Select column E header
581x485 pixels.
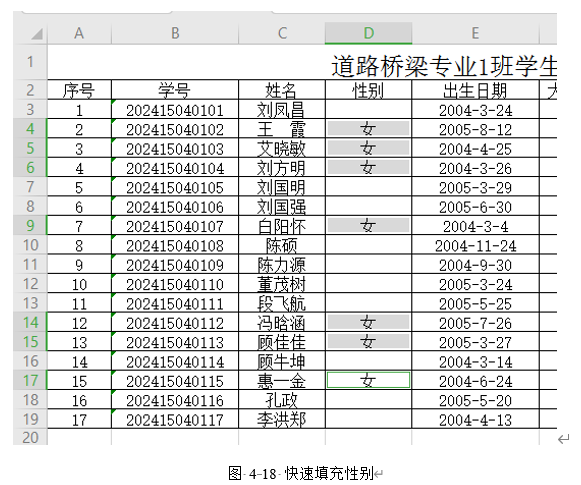[x=475, y=33]
